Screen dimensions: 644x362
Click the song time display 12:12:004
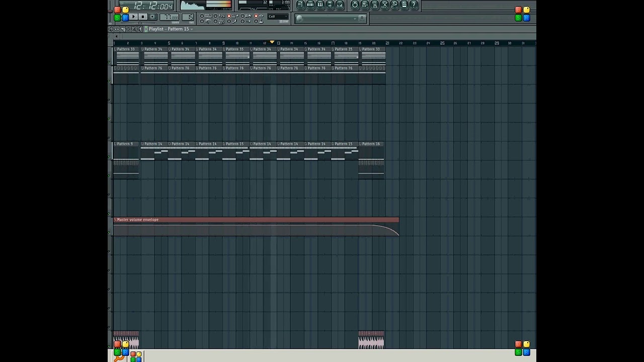pyautogui.click(x=153, y=6)
